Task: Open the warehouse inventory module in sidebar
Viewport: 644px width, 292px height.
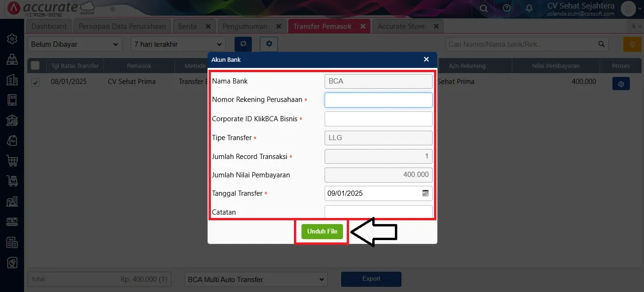Action: (12, 201)
